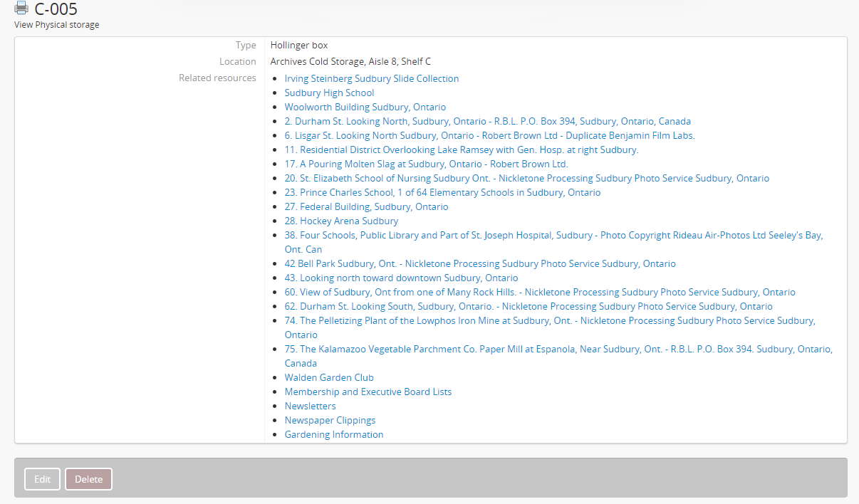The image size is (859, 504).
Task: Open the Walden Garden Club link
Action: [x=329, y=377]
